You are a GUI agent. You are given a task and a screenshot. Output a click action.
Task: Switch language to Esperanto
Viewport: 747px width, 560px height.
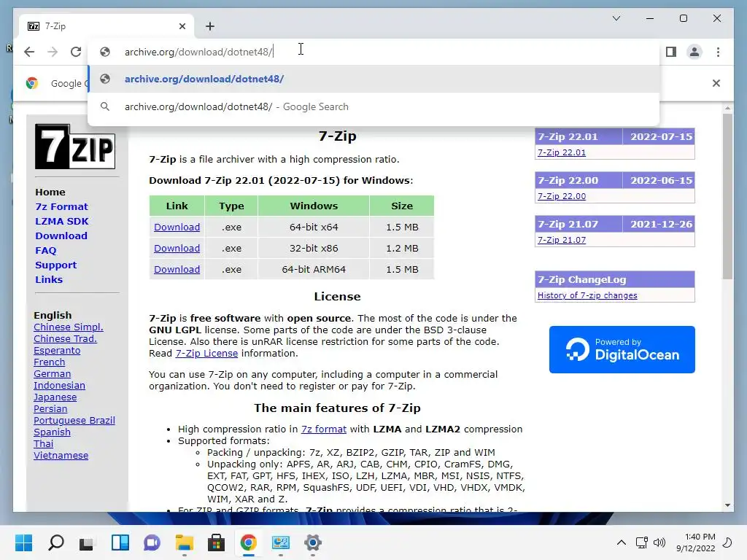[57, 351]
